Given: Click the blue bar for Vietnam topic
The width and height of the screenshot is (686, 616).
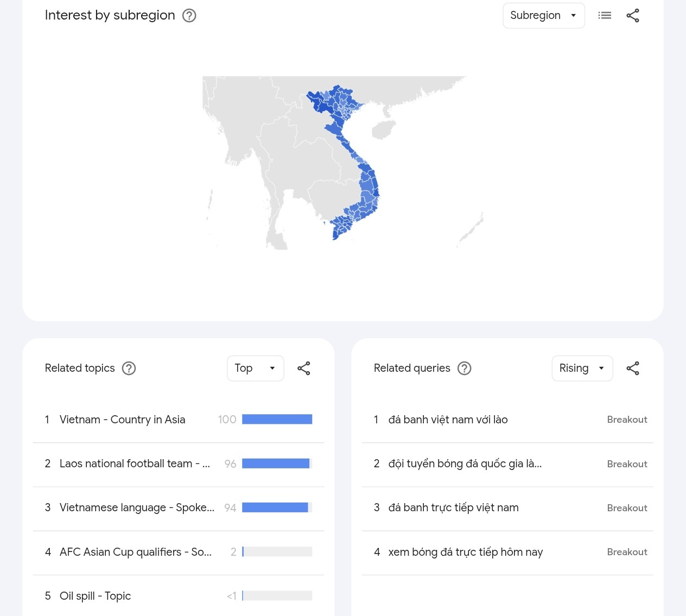Looking at the screenshot, I should coord(277,420).
